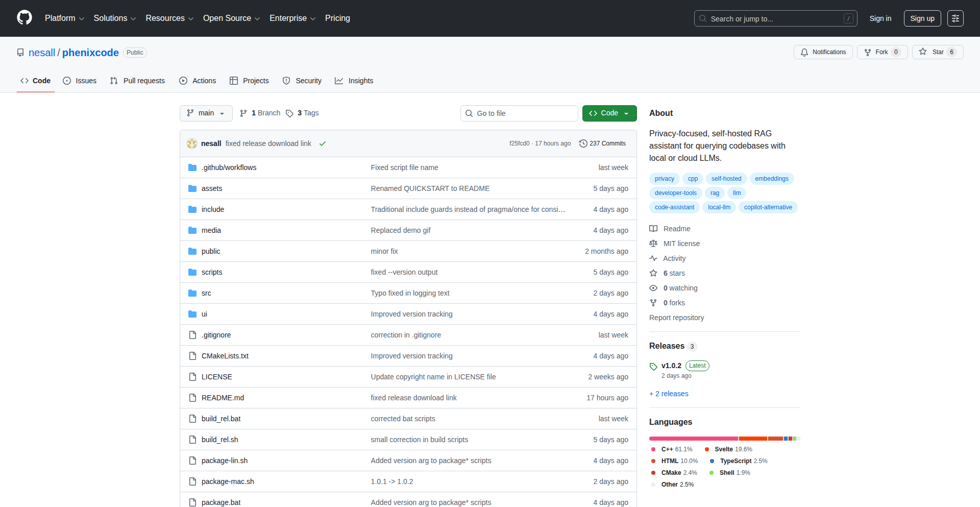Viewport: 980px width, 507px height.
Task: Click the rag topic tag
Action: pos(715,193)
